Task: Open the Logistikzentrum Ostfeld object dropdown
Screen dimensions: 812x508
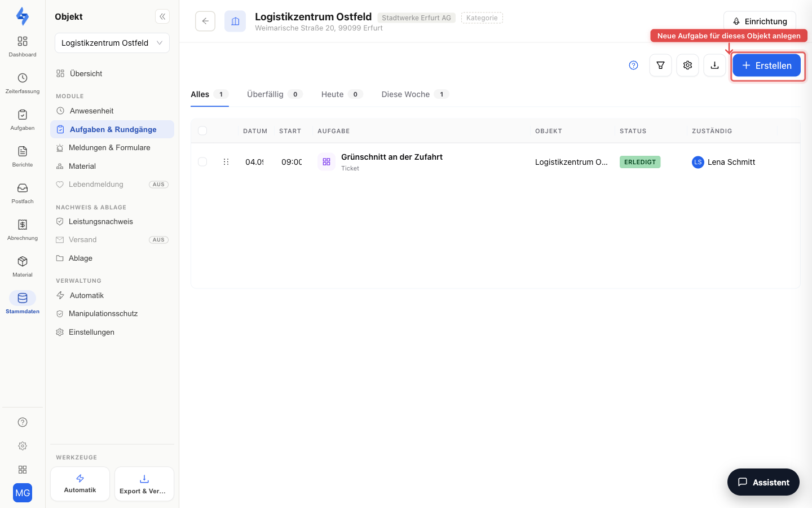Action: pos(112,43)
